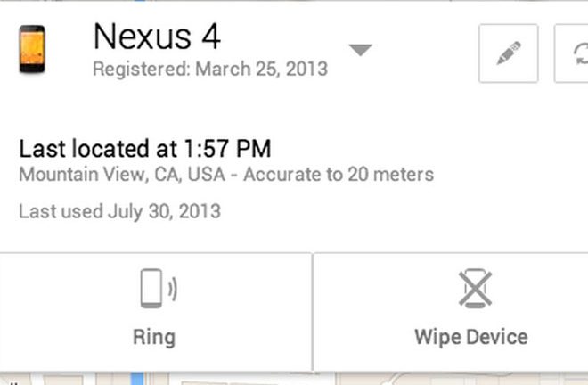Click the divider between Ring and Wipe Device
588x385 pixels.
point(313,312)
